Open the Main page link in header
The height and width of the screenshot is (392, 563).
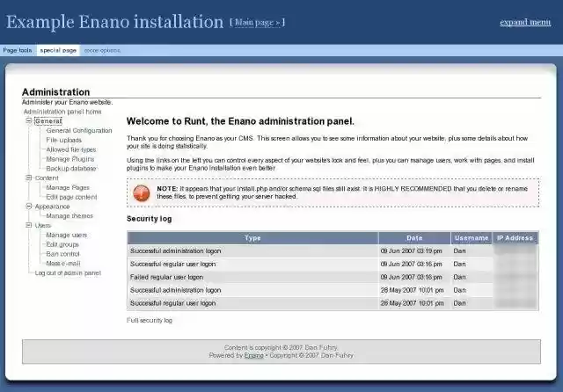tap(258, 23)
